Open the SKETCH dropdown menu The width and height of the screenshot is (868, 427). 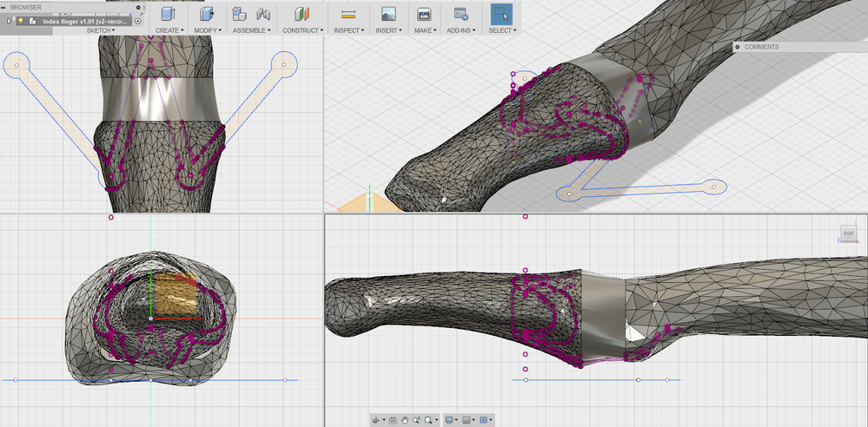click(x=101, y=30)
